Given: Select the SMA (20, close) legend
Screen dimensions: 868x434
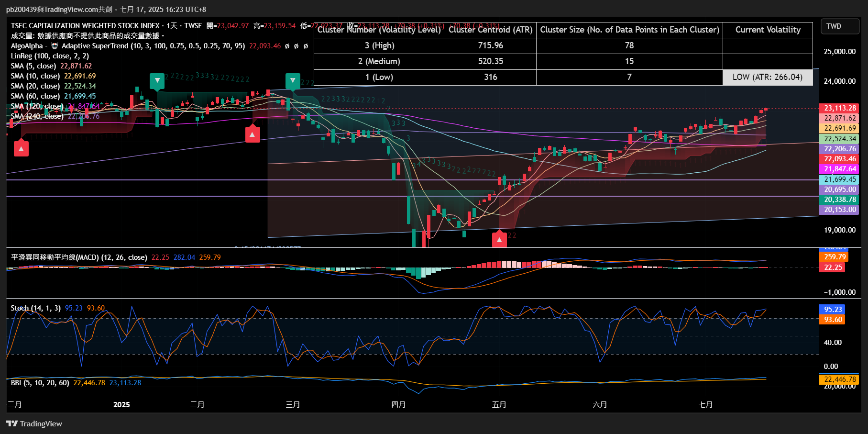Looking at the screenshot, I should (35, 86).
